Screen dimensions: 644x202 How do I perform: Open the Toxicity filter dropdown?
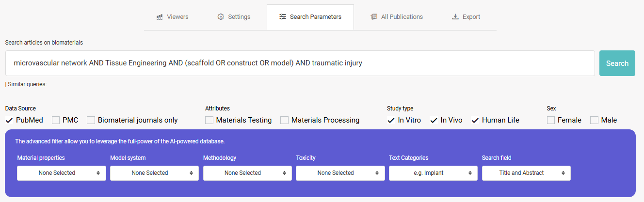340,173
